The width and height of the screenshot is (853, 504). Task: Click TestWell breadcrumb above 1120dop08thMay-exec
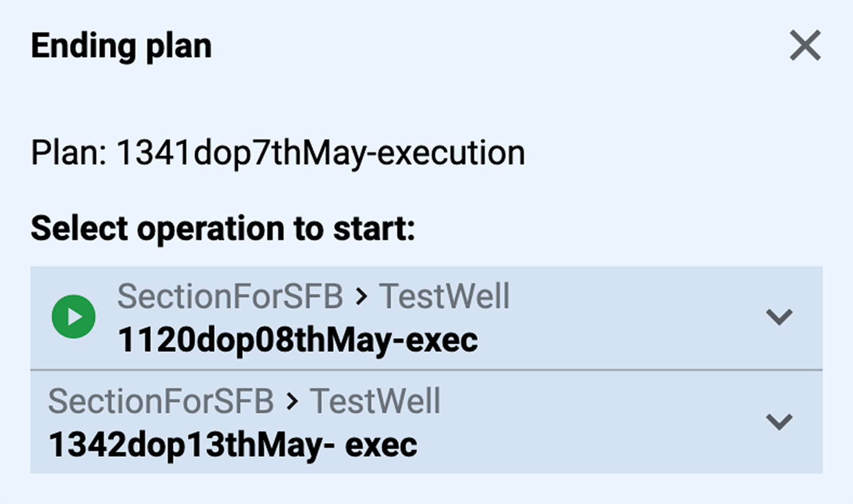444,296
